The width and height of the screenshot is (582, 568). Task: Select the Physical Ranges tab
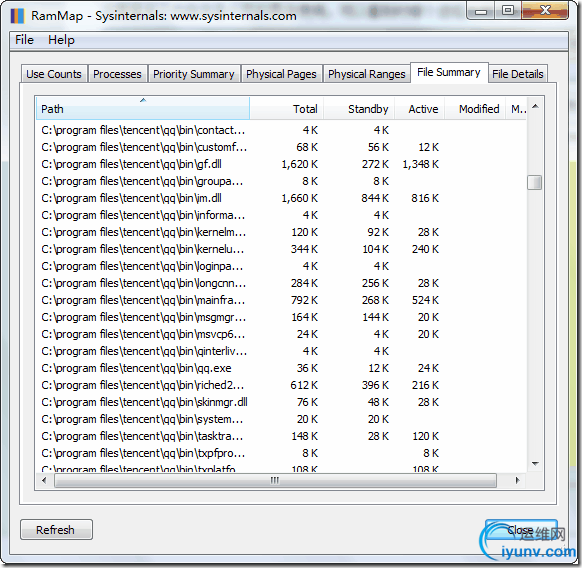pyautogui.click(x=367, y=74)
